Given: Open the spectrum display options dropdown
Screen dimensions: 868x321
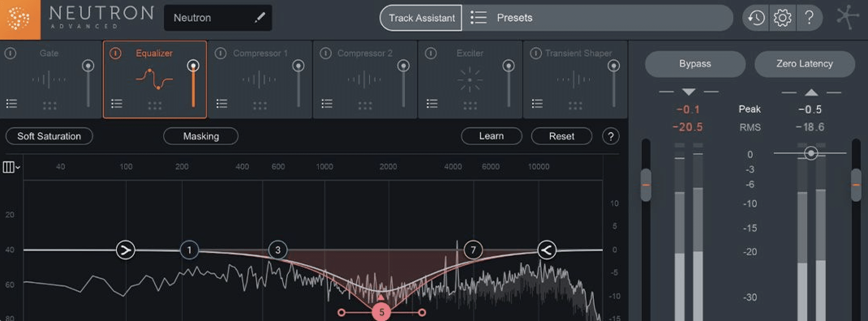Looking at the screenshot, I should click(11, 167).
